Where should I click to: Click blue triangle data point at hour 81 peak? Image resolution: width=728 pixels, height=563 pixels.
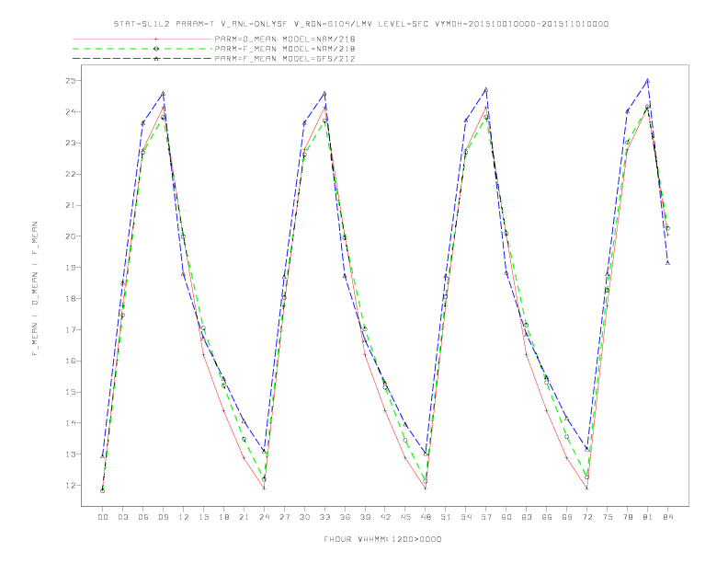pyautogui.click(x=648, y=81)
